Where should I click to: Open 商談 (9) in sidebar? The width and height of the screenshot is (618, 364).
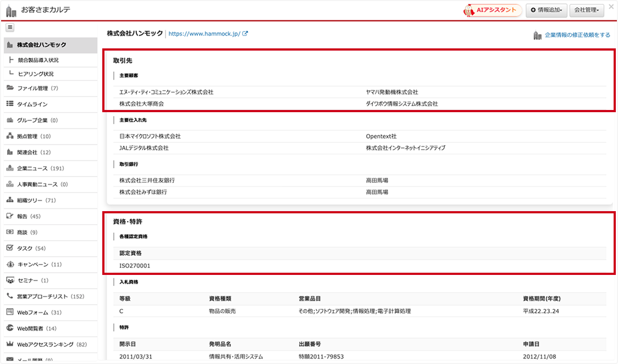(x=27, y=233)
